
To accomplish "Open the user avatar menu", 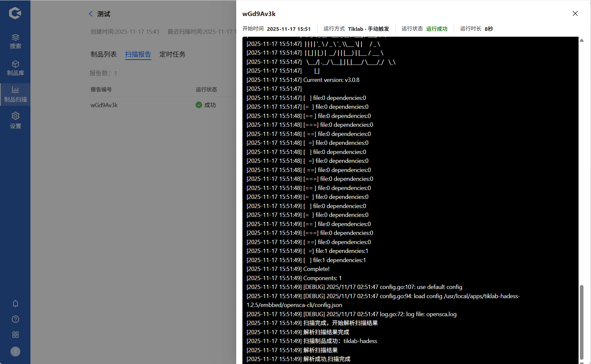I will click(15, 352).
